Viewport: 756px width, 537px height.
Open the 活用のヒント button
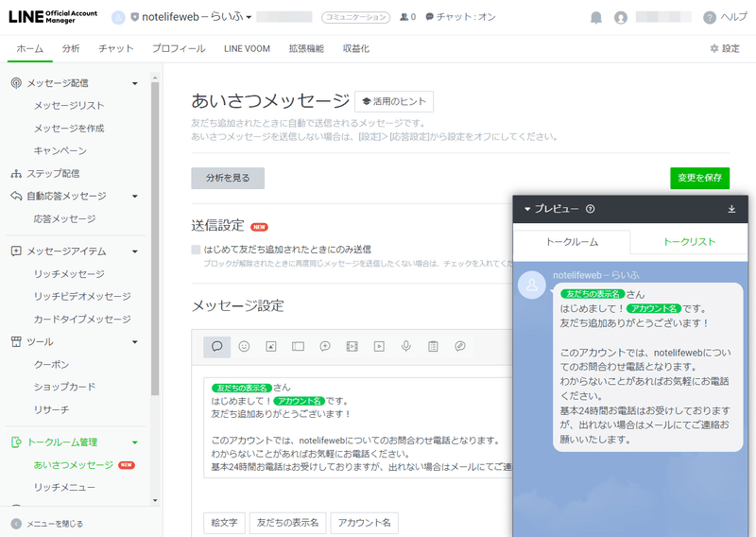(x=394, y=101)
